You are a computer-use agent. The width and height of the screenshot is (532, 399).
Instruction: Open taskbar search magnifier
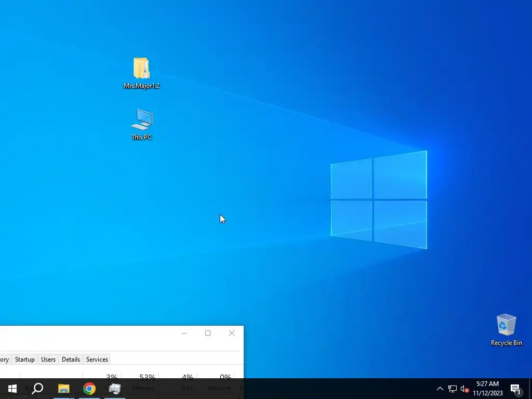tap(37, 389)
